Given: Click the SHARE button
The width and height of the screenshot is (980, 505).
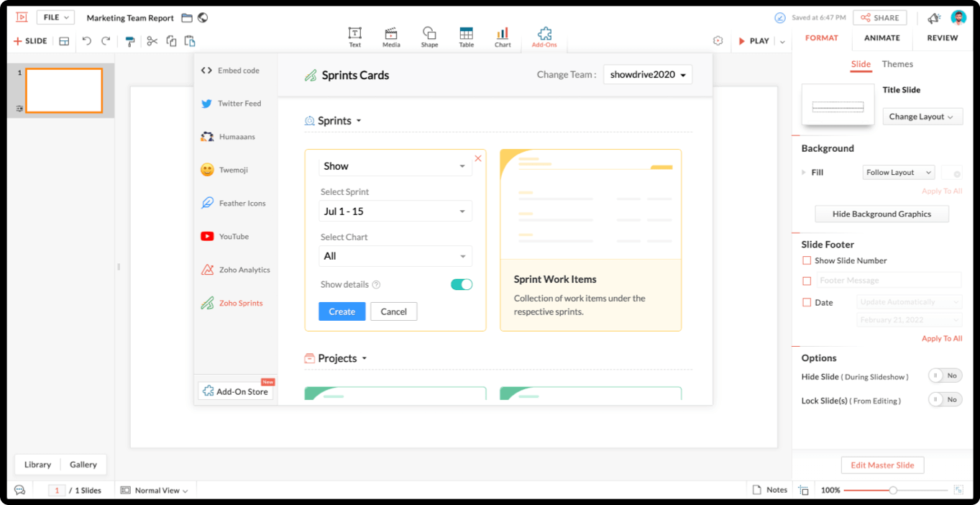Looking at the screenshot, I should pyautogui.click(x=880, y=18).
